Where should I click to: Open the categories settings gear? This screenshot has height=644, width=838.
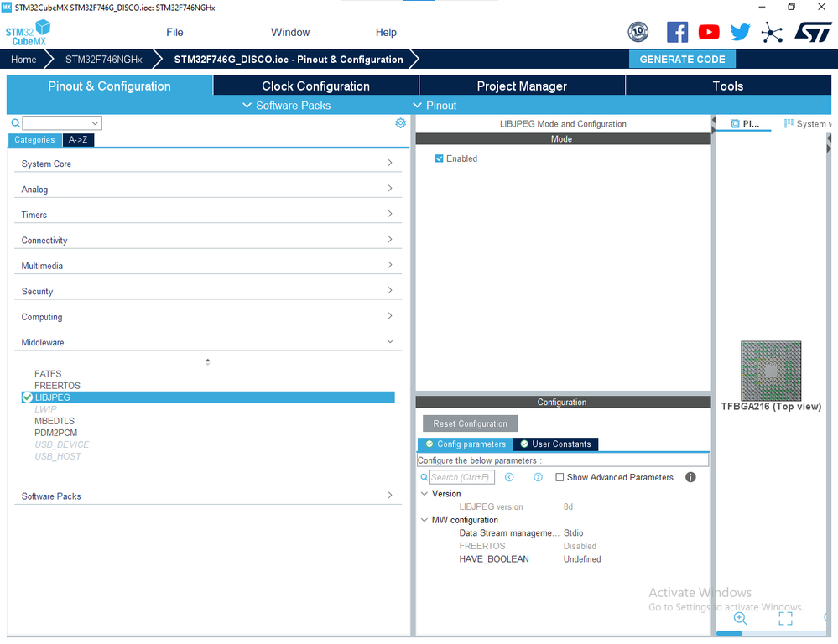(400, 123)
